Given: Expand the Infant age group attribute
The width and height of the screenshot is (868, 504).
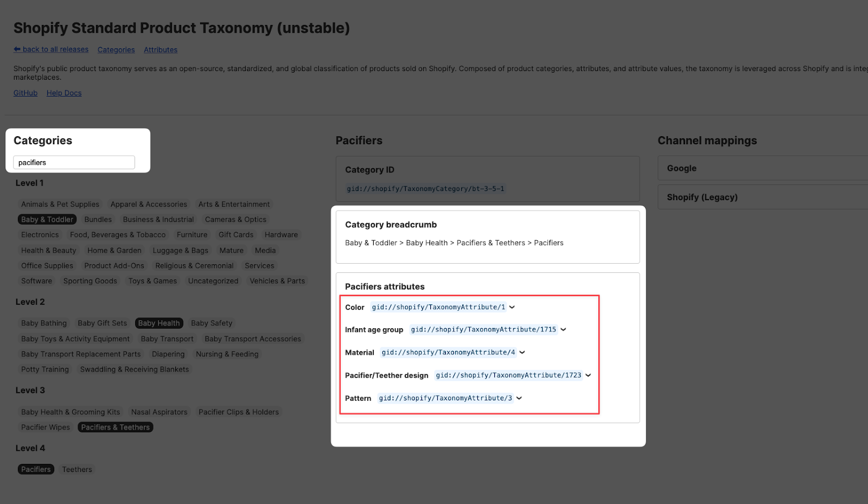Looking at the screenshot, I should 563,330.
